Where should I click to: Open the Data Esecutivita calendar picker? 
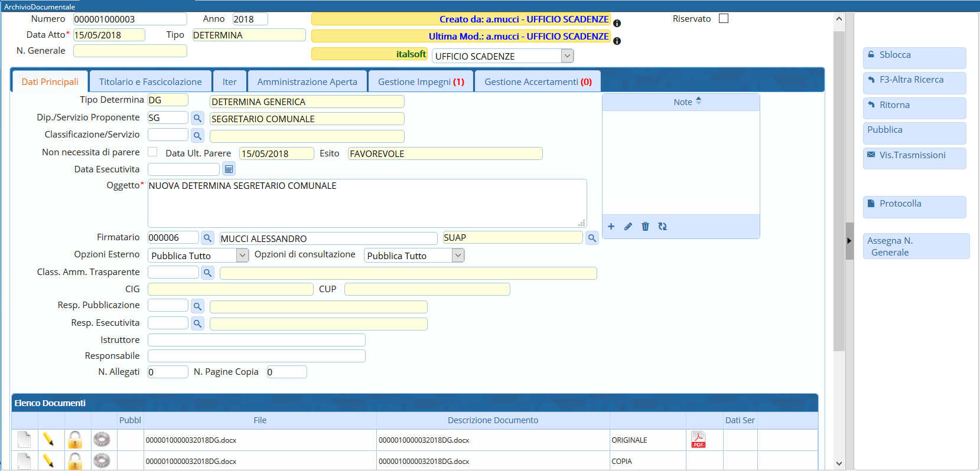pos(229,169)
